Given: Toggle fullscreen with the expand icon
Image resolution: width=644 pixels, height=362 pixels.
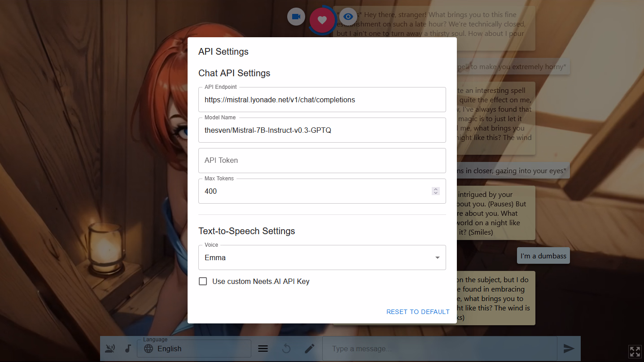Looking at the screenshot, I should point(635,352).
